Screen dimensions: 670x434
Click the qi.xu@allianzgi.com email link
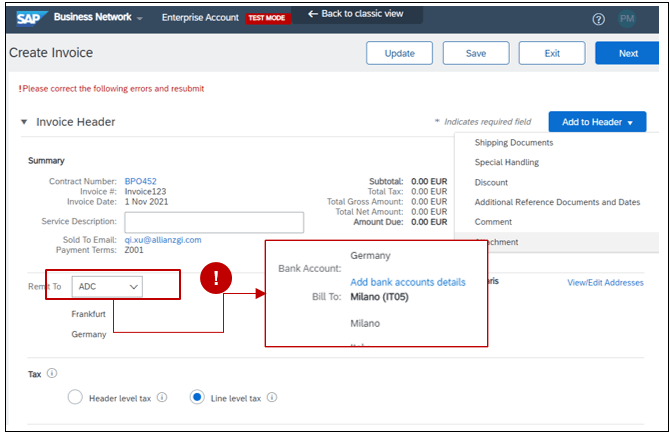click(x=163, y=240)
